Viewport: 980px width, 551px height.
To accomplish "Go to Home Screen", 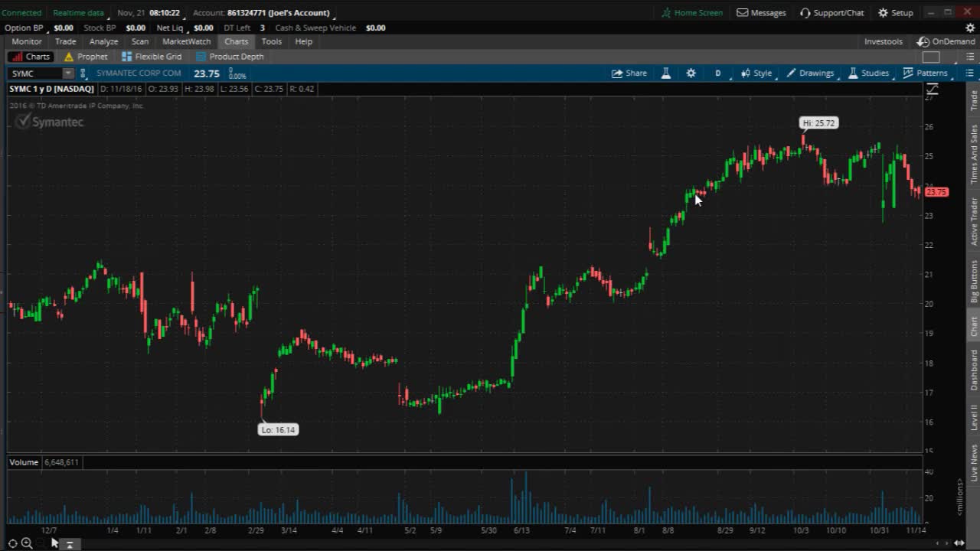I will (692, 13).
